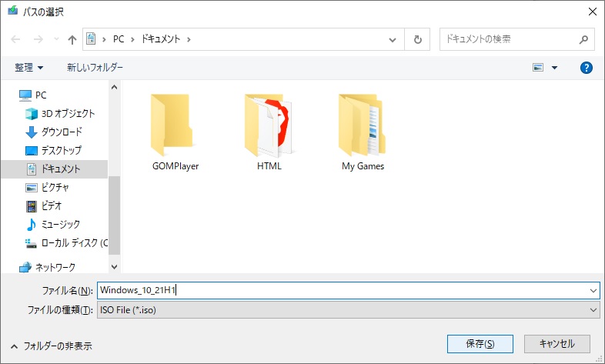Select the HTML folder icon

[268, 125]
